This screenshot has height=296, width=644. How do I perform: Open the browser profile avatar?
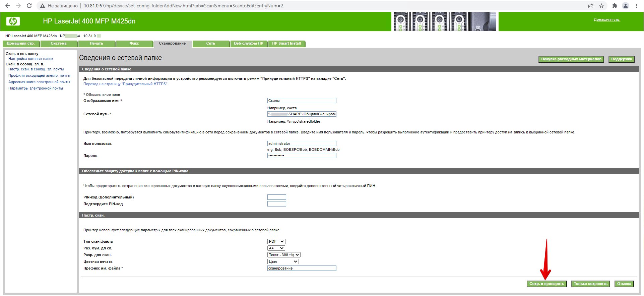coord(625,6)
